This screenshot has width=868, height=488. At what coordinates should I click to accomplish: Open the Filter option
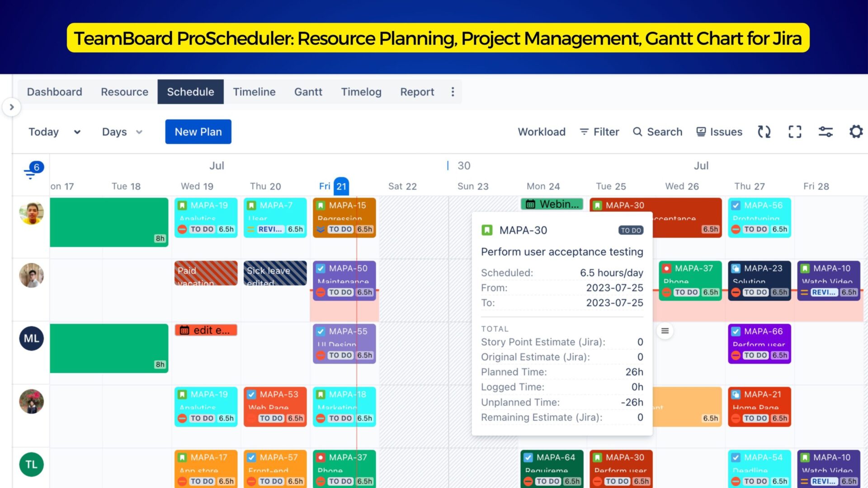tap(599, 132)
